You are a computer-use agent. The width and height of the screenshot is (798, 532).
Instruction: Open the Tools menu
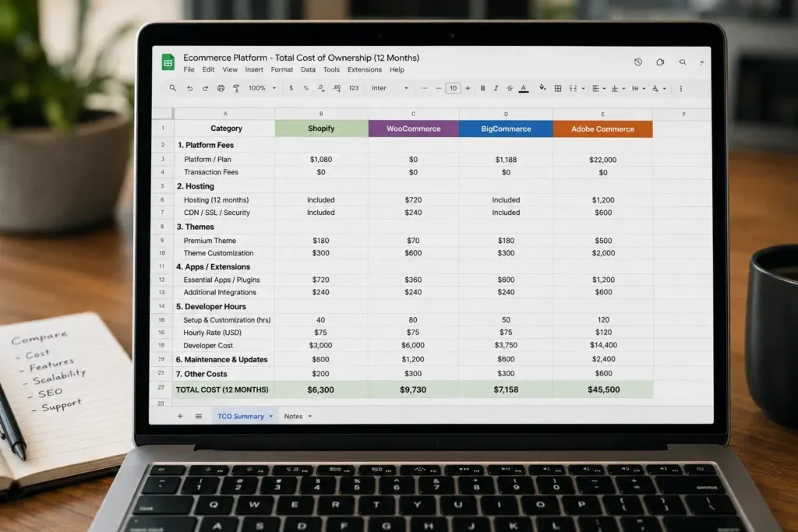pos(331,69)
